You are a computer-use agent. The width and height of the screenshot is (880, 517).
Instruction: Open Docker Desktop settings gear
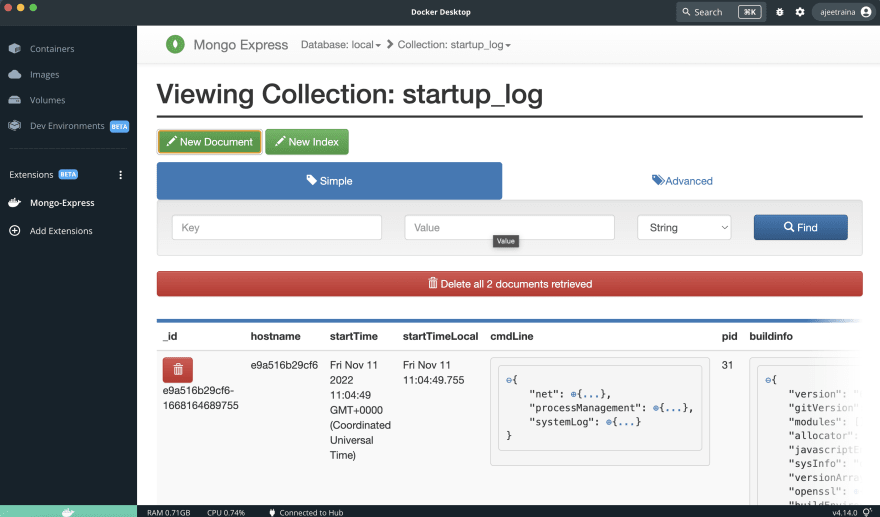tap(800, 12)
